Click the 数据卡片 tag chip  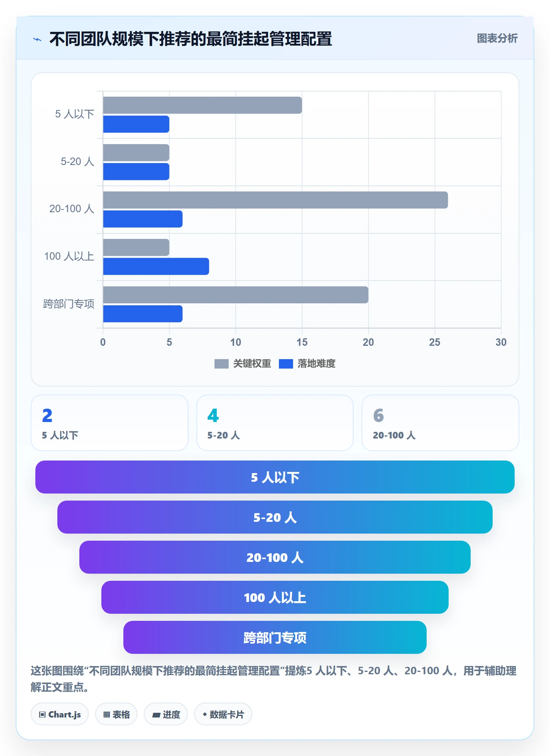223,714
